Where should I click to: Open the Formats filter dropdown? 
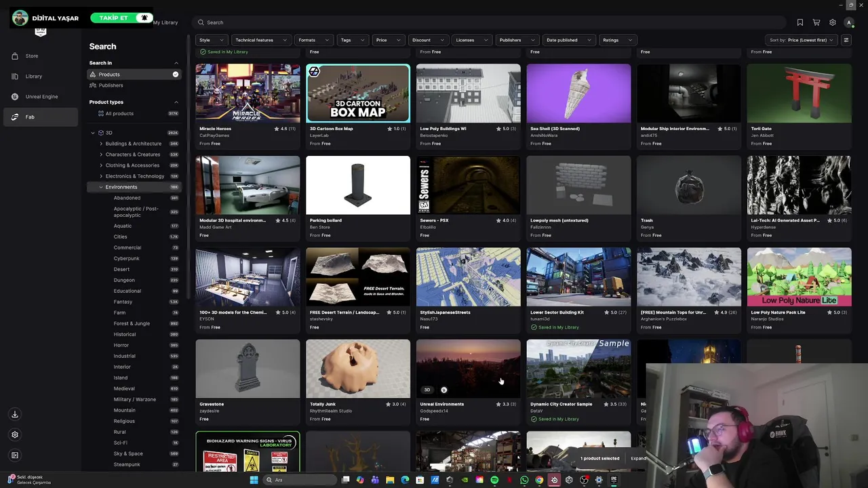pos(314,40)
